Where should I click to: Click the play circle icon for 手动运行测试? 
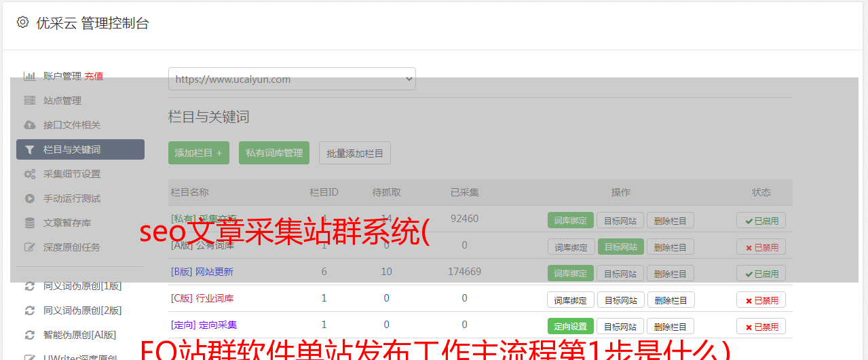29,198
